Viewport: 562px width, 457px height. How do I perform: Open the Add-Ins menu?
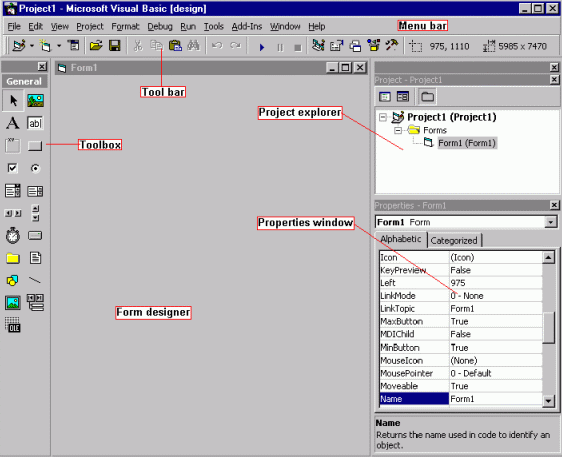click(x=247, y=27)
